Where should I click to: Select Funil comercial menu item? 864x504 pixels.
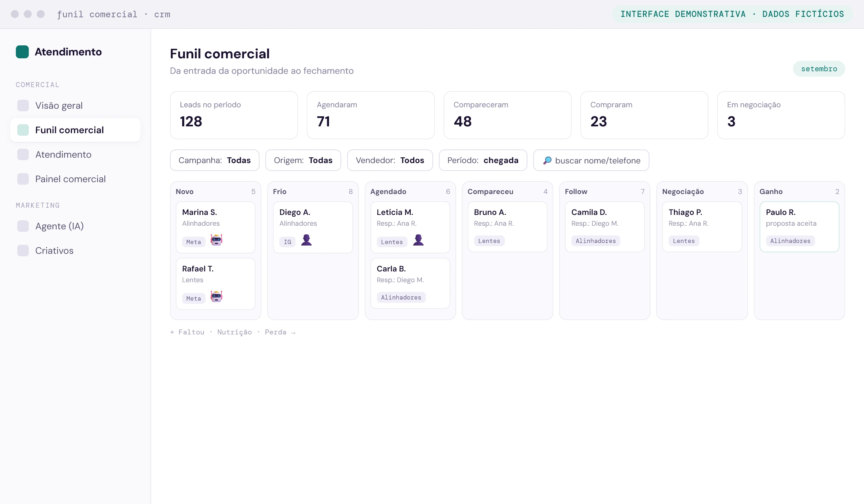tap(75, 130)
